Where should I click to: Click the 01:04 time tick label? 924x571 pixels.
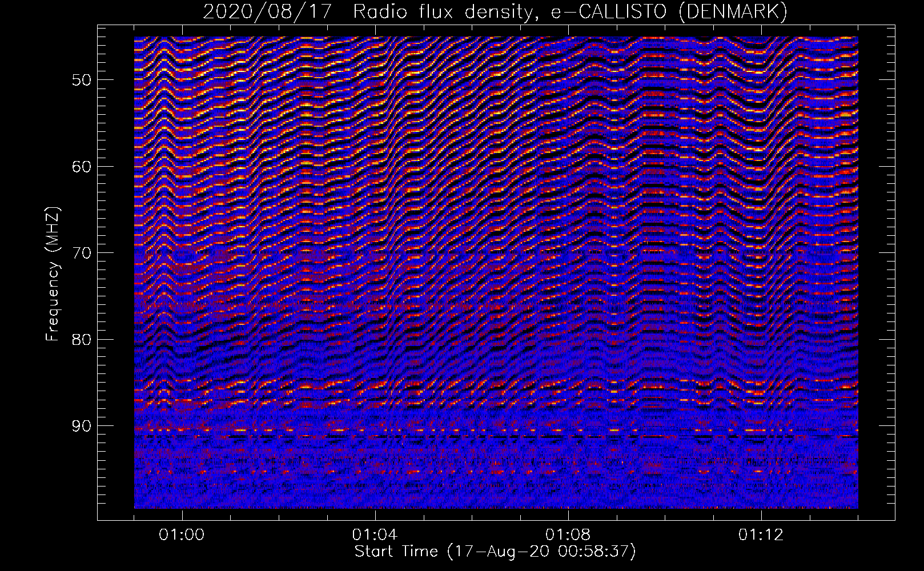point(375,535)
